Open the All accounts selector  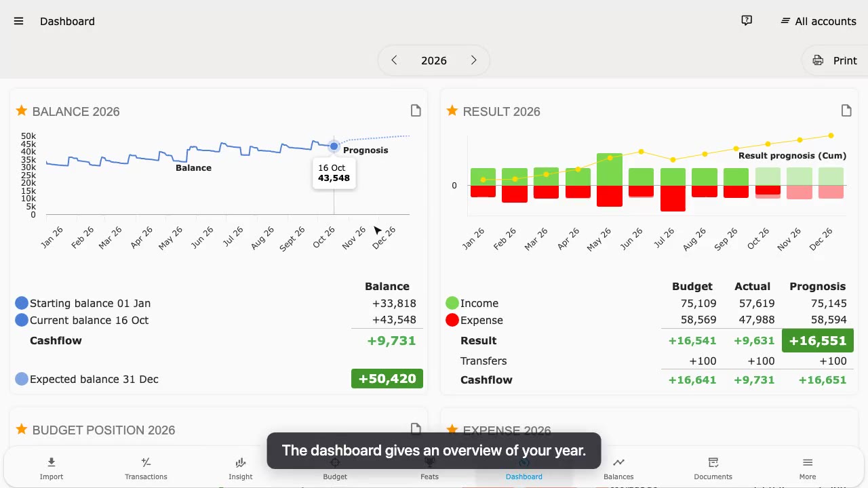tap(818, 21)
